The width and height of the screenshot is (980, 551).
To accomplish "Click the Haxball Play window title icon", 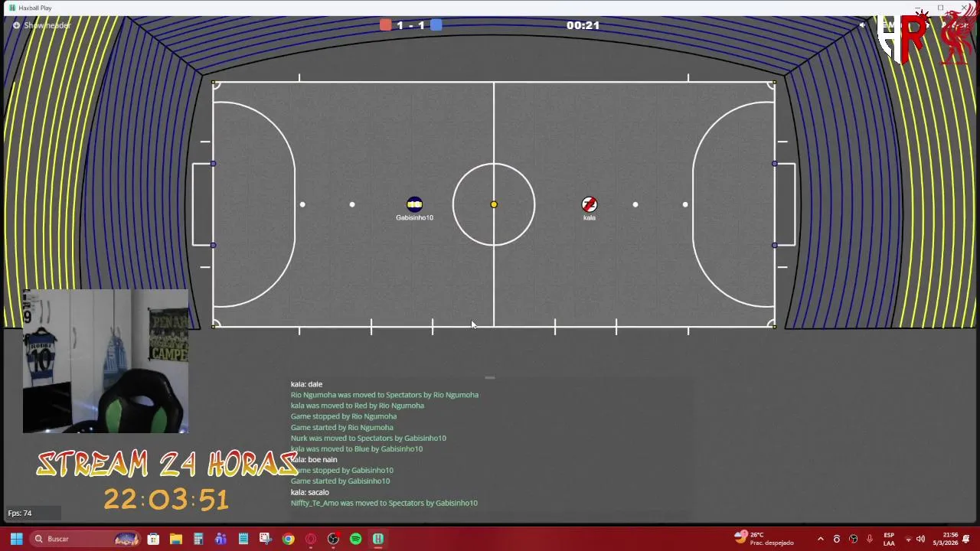I will (12, 8).
